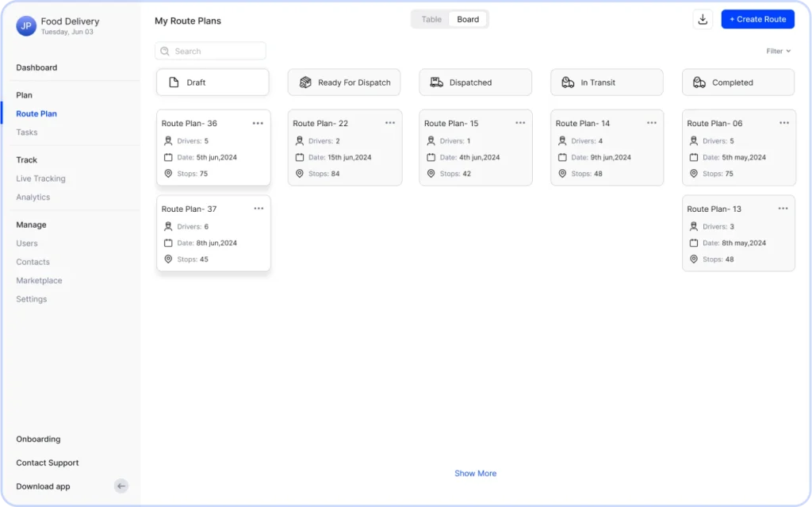The width and height of the screenshot is (812, 507).
Task: Select the Draft column header
Action: click(213, 82)
